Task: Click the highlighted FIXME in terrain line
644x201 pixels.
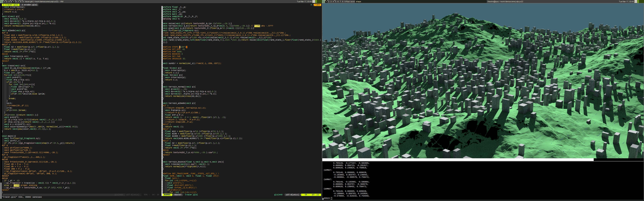Action: [x=257, y=26]
